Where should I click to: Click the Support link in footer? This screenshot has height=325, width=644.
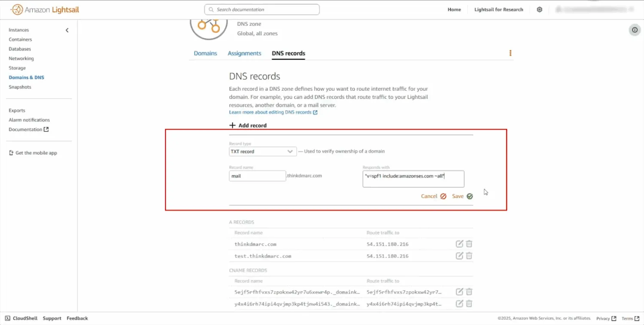pyautogui.click(x=52, y=318)
